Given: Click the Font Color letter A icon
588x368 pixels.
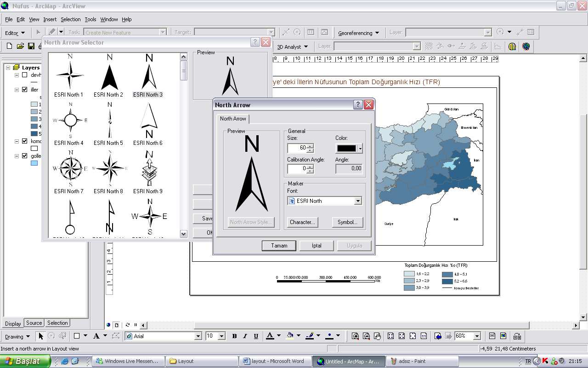Looking at the screenshot, I should [270, 336].
